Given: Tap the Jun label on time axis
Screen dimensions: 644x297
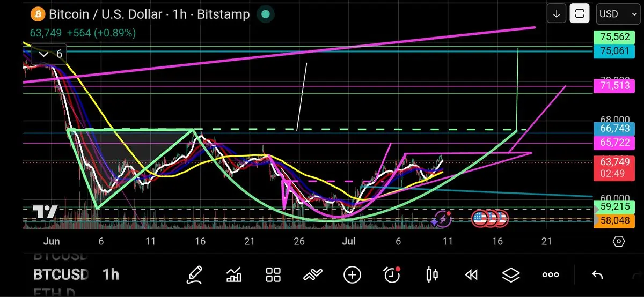Looking at the screenshot, I should (x=52, y=242).
